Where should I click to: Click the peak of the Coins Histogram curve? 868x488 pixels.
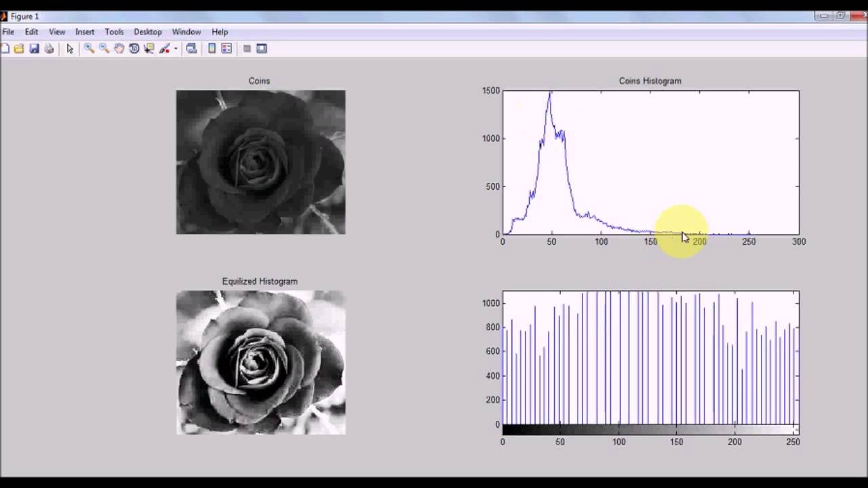551,93
